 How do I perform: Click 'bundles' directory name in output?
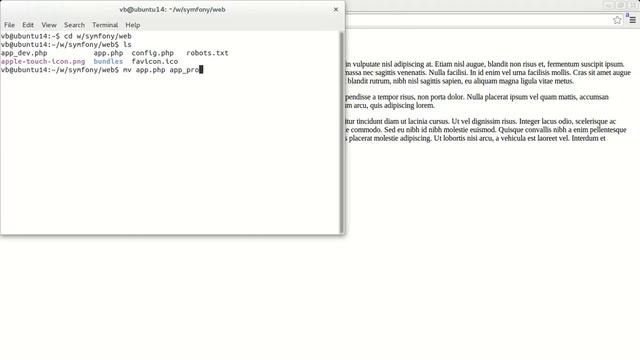coord(108,62)
